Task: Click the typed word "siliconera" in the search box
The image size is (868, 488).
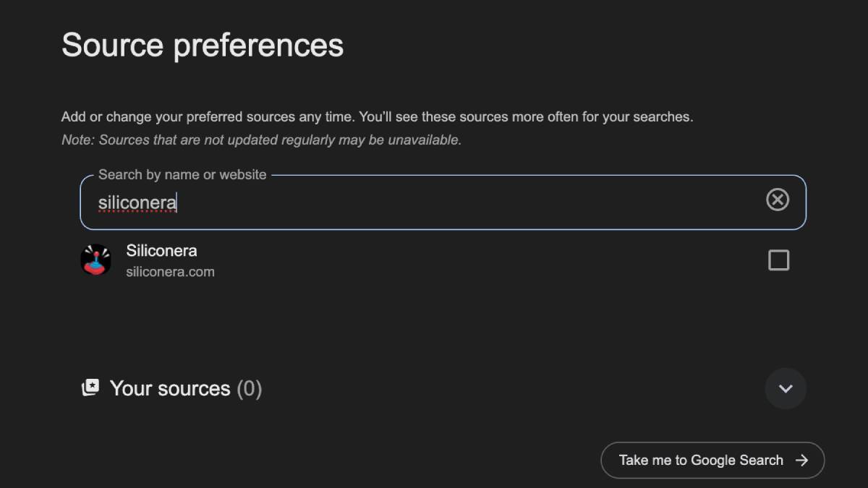Action: (x=137, y=202)
